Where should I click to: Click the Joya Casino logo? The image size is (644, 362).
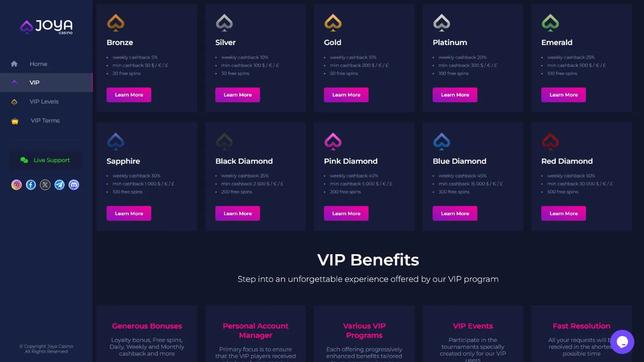click(x=46, y=27)
